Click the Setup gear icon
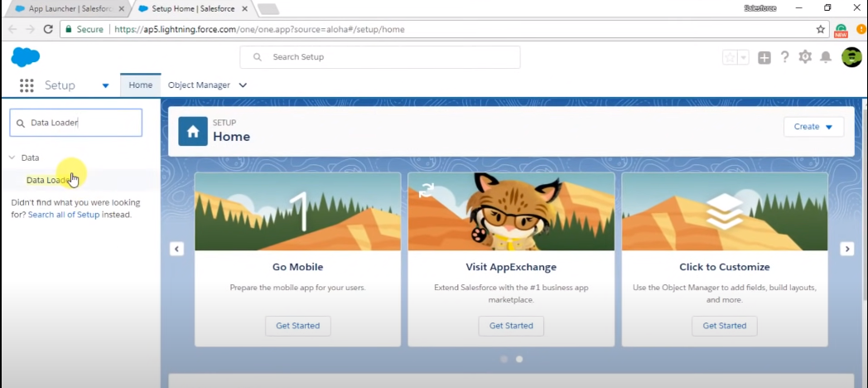Image resolution: width=868 pixels, height=388 pixels. (x=805, y=57)
